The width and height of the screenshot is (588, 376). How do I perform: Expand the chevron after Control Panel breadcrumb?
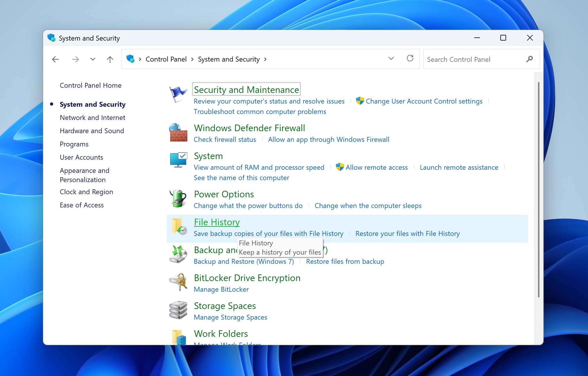(x=192, y=59)
